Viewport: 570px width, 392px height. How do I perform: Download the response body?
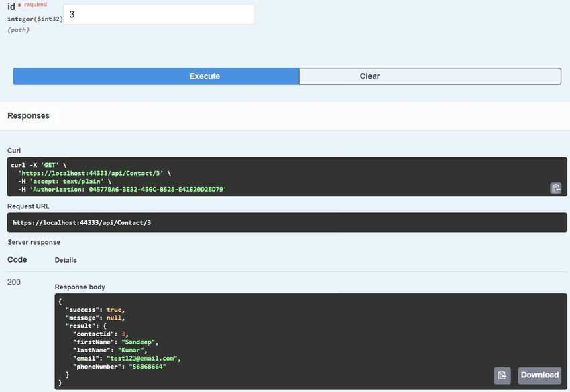pos(539,375)
